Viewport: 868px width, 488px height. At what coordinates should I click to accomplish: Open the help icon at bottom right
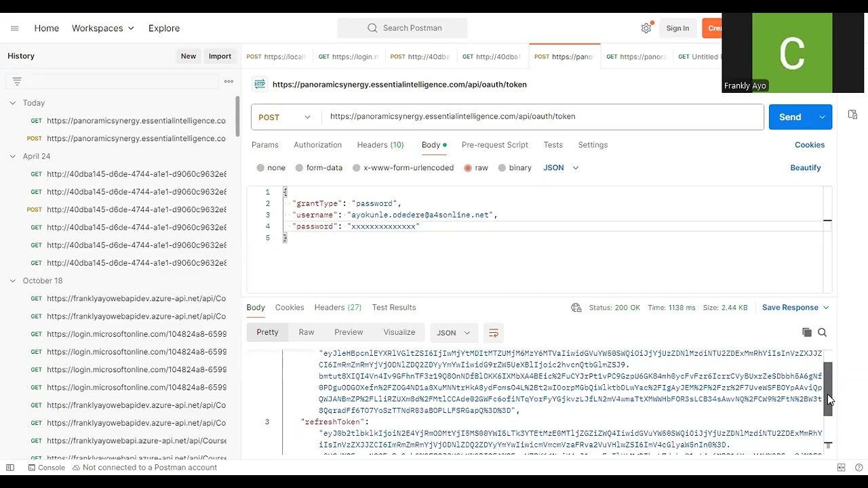859,468
